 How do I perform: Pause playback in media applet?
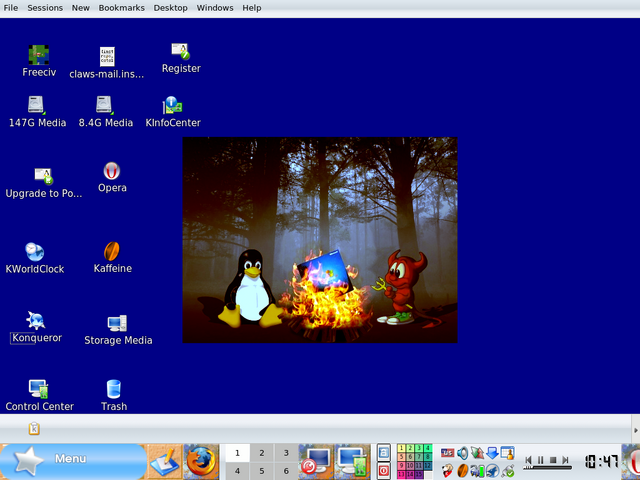pyautogui.click(x=540, y=460)
